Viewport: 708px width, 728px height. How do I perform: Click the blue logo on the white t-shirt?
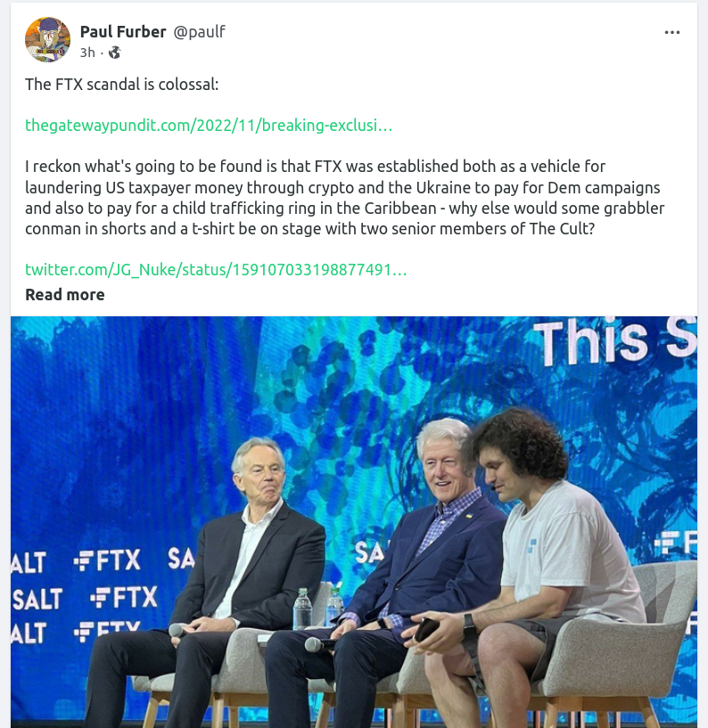[x=530, y=545]
